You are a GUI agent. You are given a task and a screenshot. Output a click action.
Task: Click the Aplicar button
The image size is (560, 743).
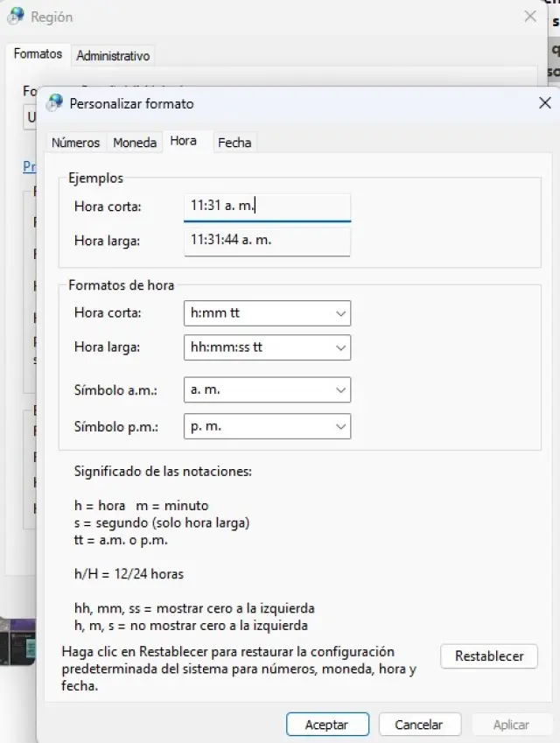(x=511, y=725)
